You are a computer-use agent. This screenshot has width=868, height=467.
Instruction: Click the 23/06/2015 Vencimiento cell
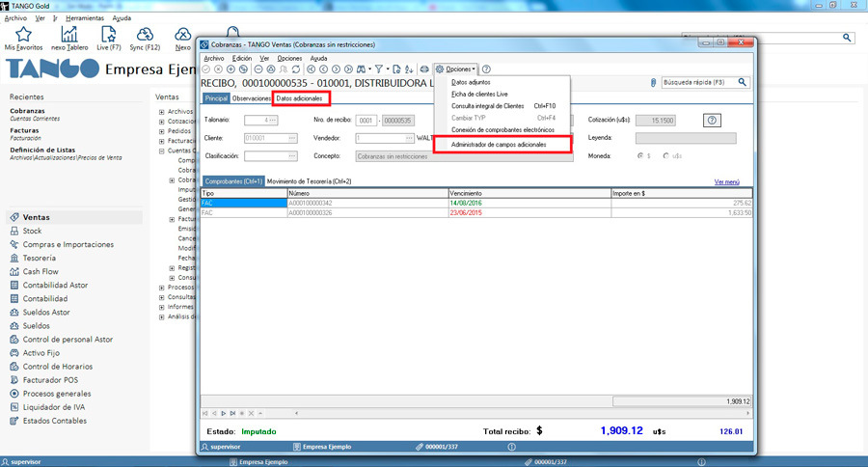click(x=529, y=212)
